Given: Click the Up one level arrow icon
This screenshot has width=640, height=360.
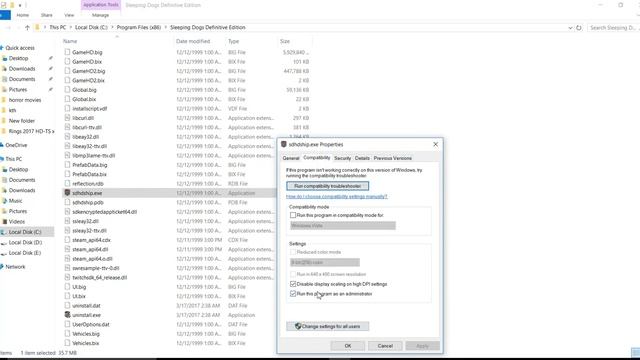Looking at the screenshot, I should coord(27,27).
